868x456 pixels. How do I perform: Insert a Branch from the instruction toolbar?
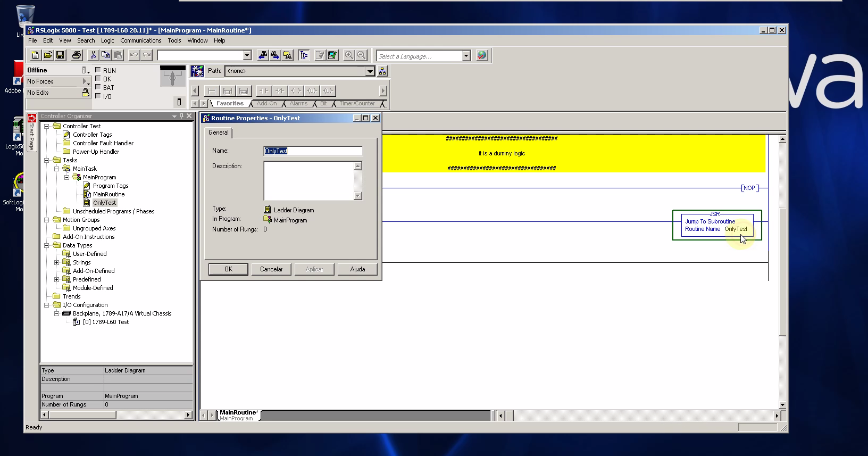point(228,90)
